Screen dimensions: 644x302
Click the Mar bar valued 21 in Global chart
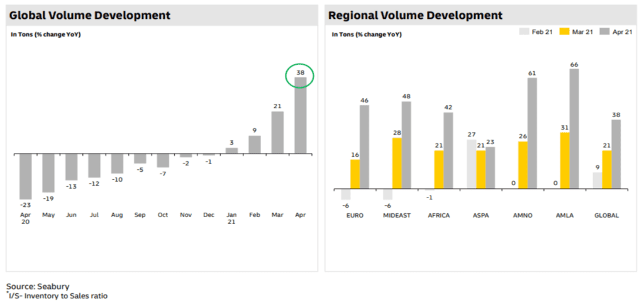[277, 132]
